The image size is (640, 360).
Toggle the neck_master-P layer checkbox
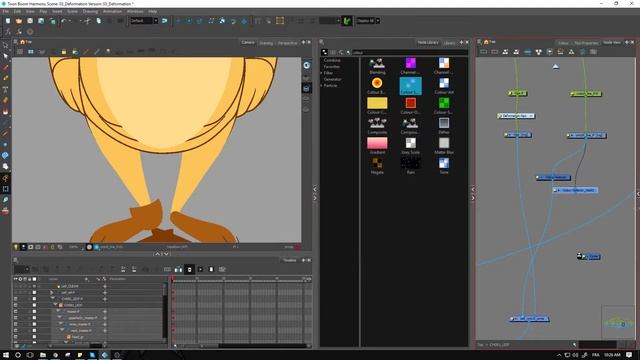point(16,331)
